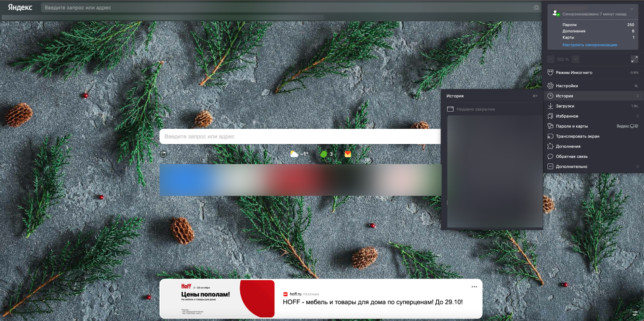Screen dimensions: 644x321
Task: Collapse the sync account panel chevron
Action: pyautogui.click(x=632, y=9)
